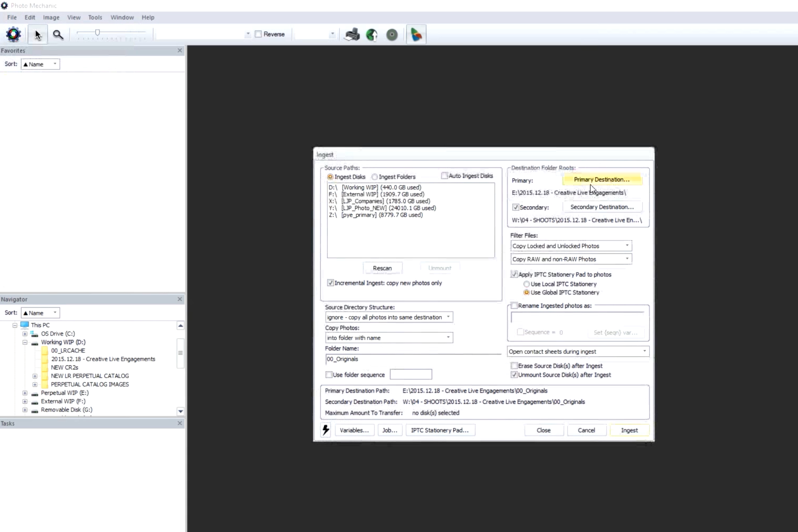The width and height of the screenshot is (798, 532).
Task: Click the Secondary Destination button
Action: (602, 207)
